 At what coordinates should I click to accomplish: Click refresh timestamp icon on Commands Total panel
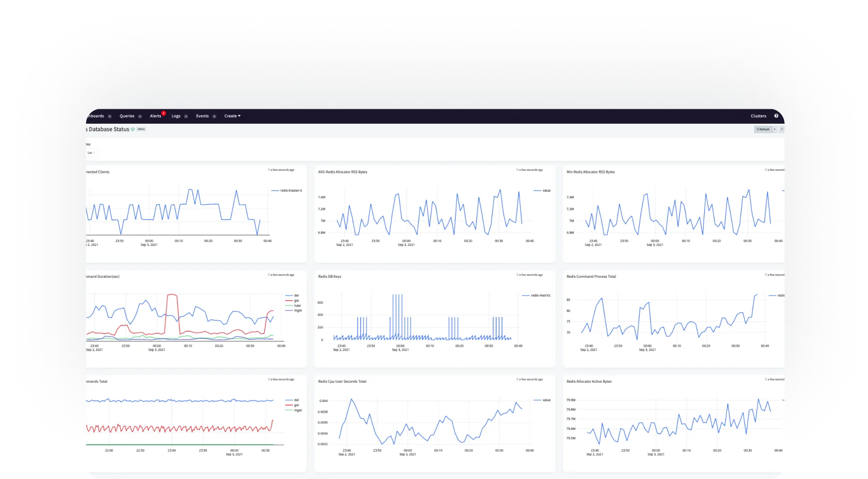click(x=269, y=379)
